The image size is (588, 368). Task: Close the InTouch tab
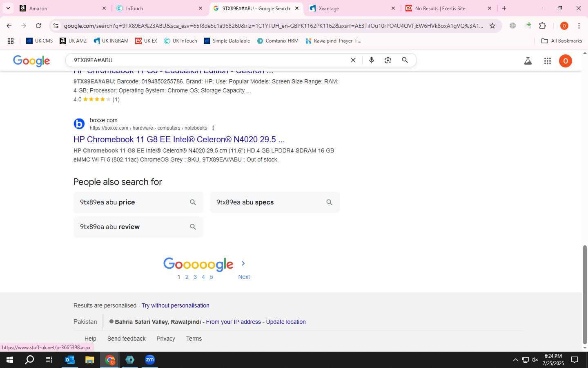click(200, 8)
